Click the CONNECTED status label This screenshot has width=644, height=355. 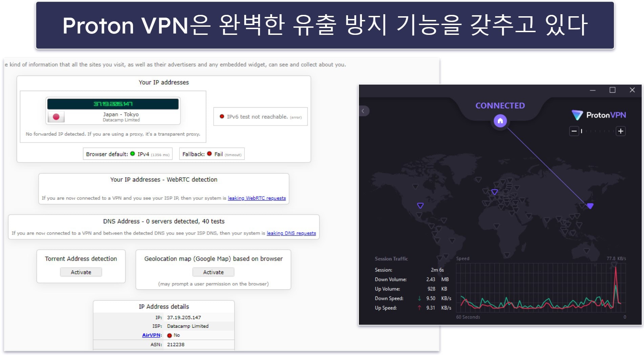[x=500, y=106]
